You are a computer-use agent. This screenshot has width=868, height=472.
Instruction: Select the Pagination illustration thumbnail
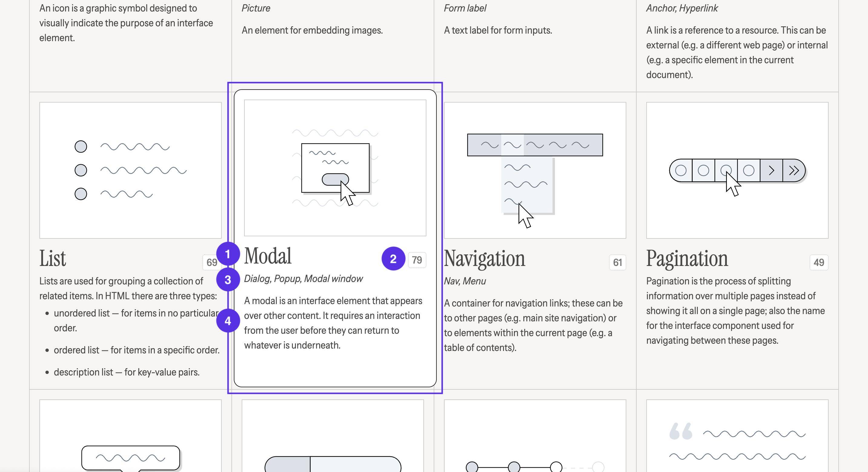point(737,170)
